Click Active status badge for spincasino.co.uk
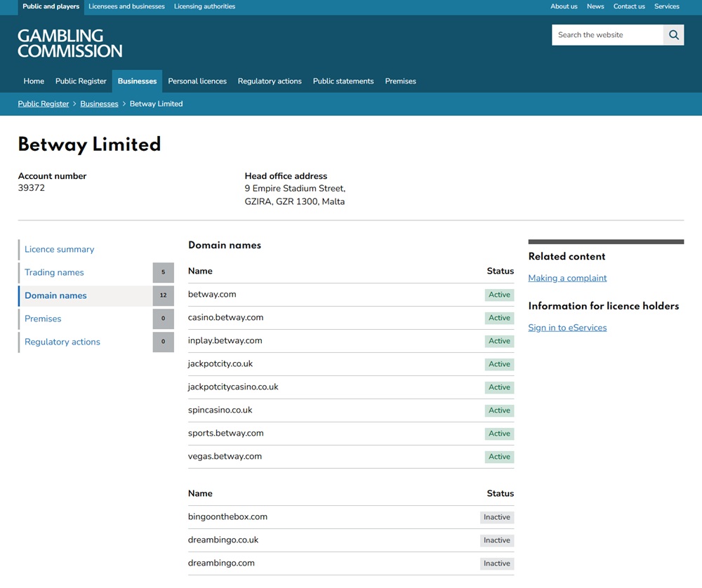Screen dimensions: 702x588 tap(499, 410)
